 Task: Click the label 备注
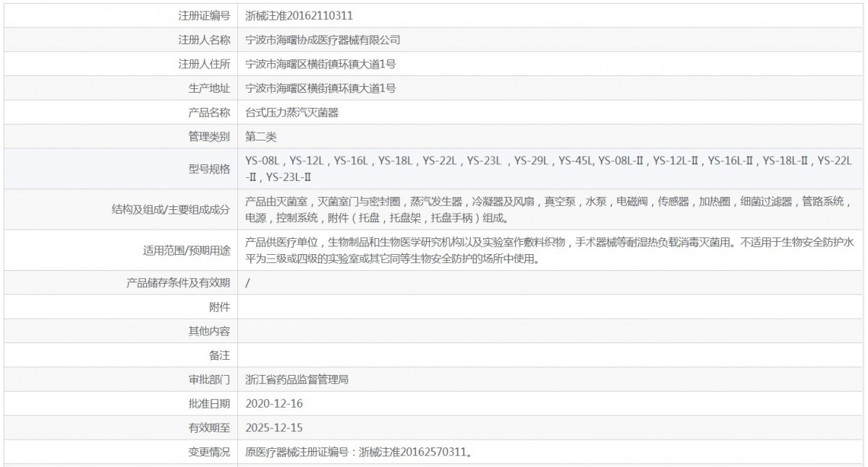click(x=220, y=355)
